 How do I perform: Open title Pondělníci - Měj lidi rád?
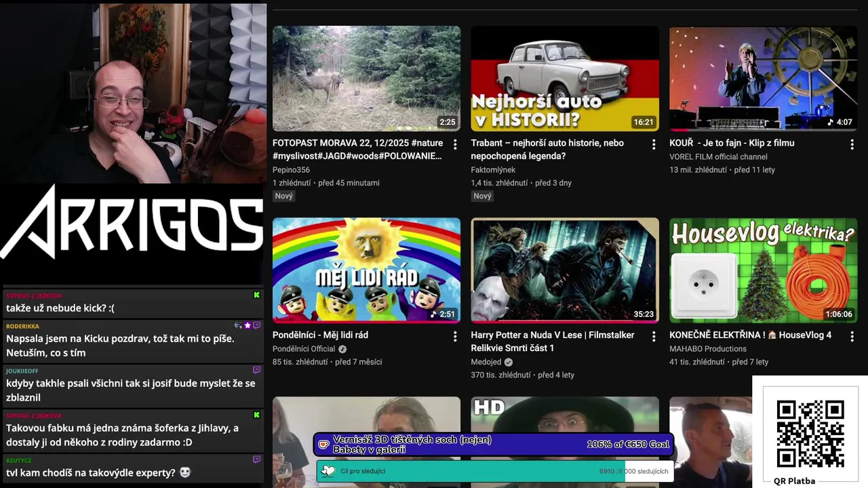tap(320, 335)
